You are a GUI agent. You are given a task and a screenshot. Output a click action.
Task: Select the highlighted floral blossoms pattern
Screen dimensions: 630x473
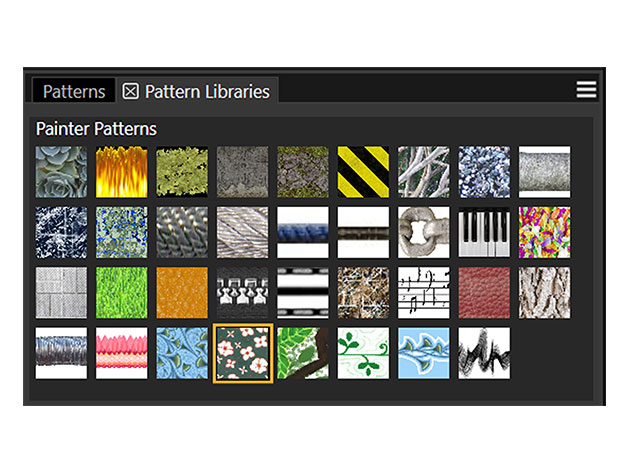tap(243, 353)
